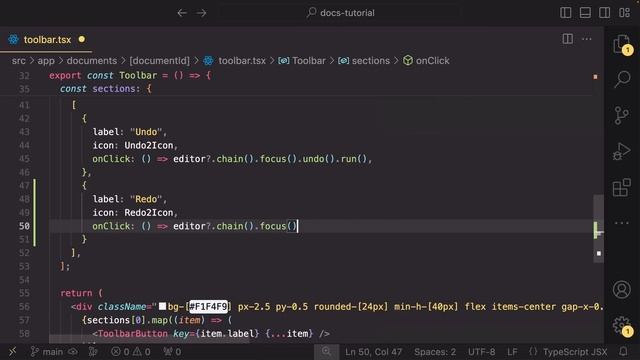Toggle the primary side bar layout icon

566,13
